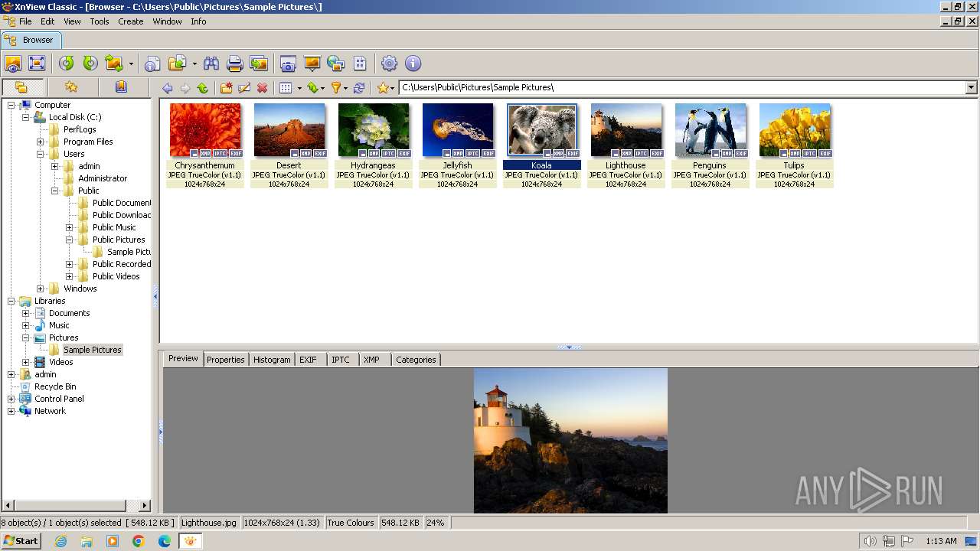The image size is (980, 551).
Task: Rotate the image counter-clockwise via toolbar
Action: click(x=67, y=64)
